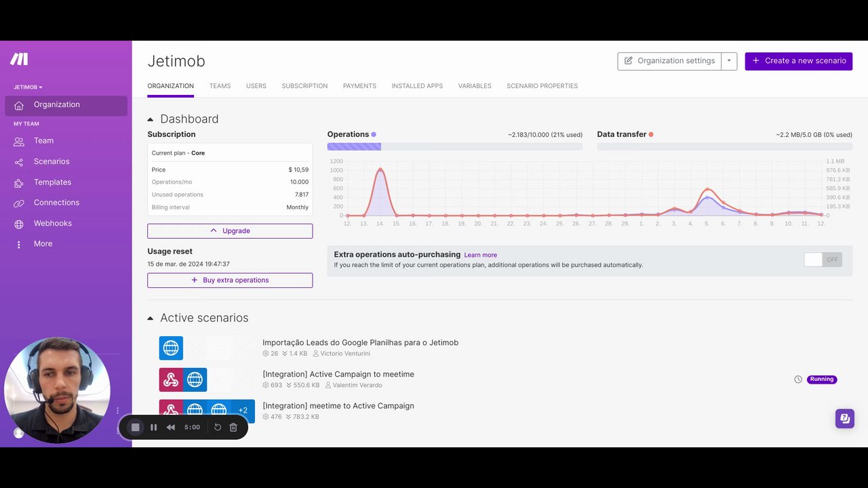Rewind the screen recording
The height and width of the screenshot is (488, 868).
[171, 427]
